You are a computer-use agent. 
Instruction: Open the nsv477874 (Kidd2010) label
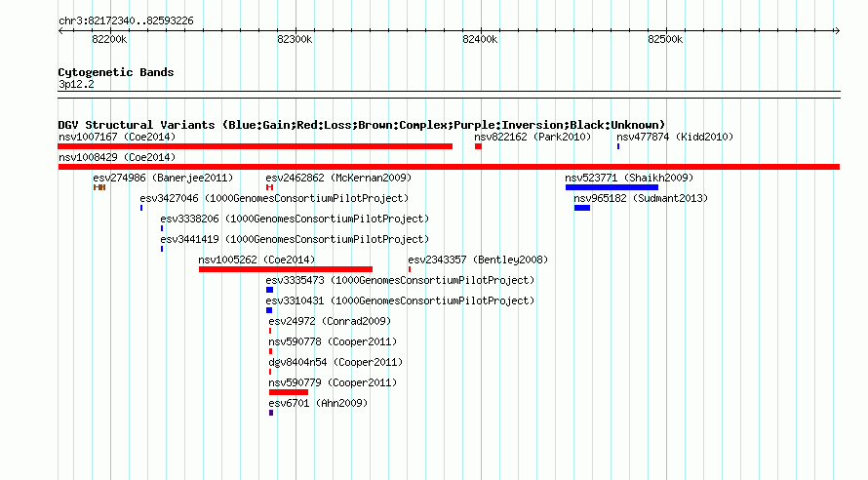[675, 137]
